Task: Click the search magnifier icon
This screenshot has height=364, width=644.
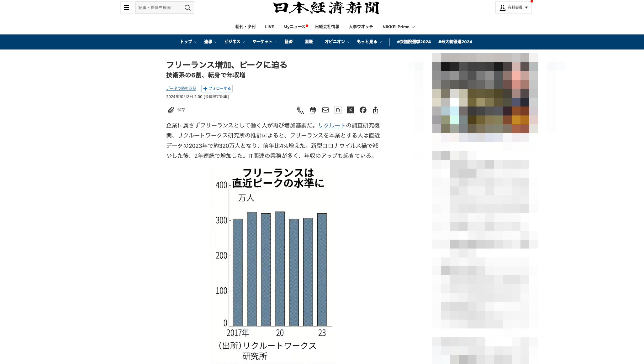Action: pos(187,8)
